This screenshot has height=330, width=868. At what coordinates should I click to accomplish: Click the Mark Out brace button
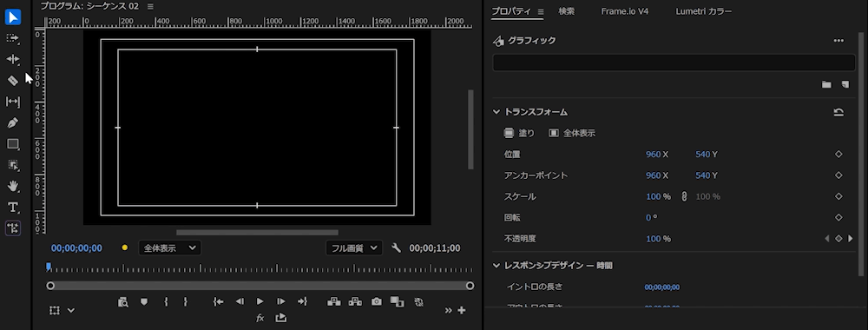[186, 301]
